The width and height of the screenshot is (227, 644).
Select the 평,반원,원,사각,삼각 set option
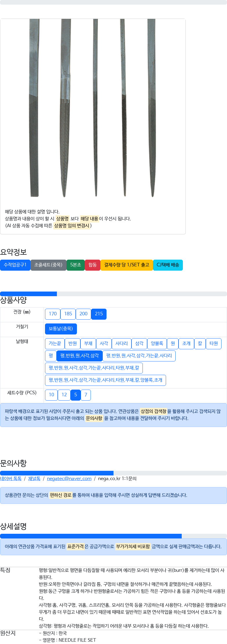coord(80,356)
